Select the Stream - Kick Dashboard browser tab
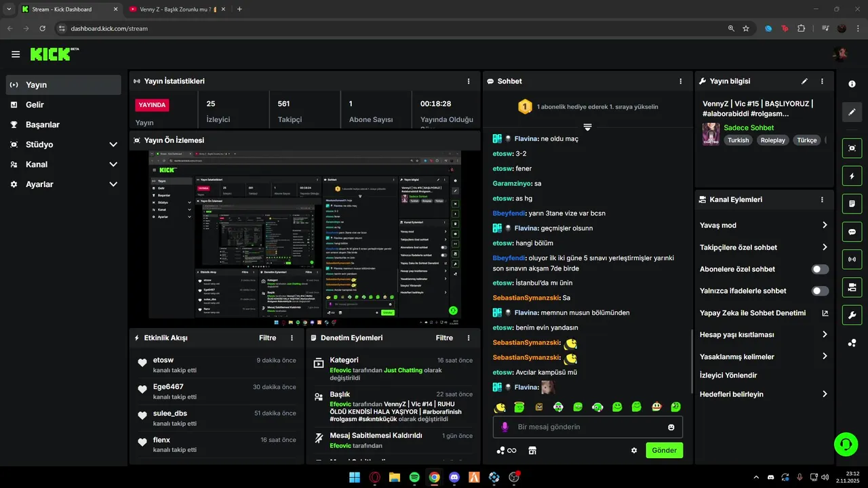 pyautogui.click(x=71, y=9)
